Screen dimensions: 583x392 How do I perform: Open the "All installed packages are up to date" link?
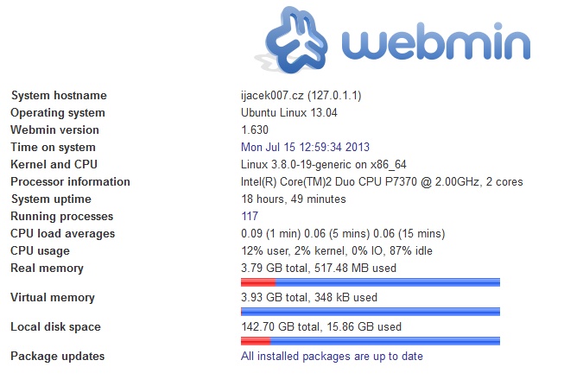click(x=332, y=357)
